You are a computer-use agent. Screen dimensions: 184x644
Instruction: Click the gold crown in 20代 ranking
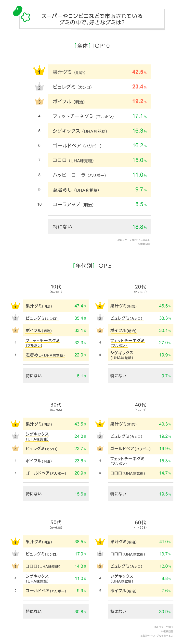pos(100,306)
